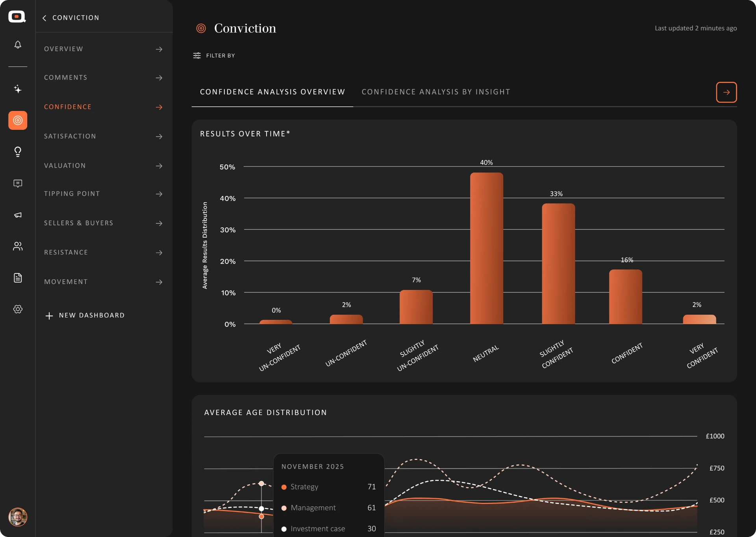Image resolution: width=756 pixels, height=537 pixels.
Task: Open the Sellers & Buyers menu item
Action: tap(104, 223)
